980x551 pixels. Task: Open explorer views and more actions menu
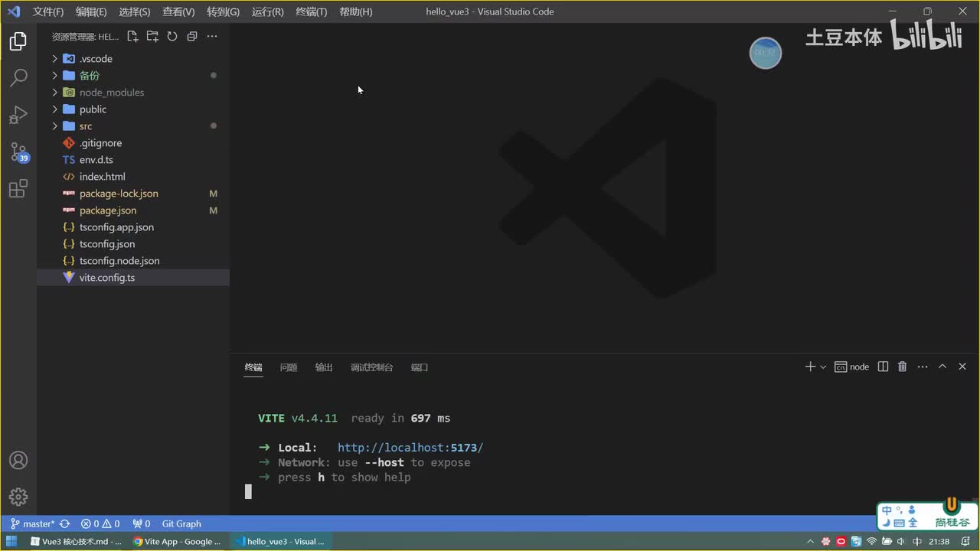(x=212, y=36)
